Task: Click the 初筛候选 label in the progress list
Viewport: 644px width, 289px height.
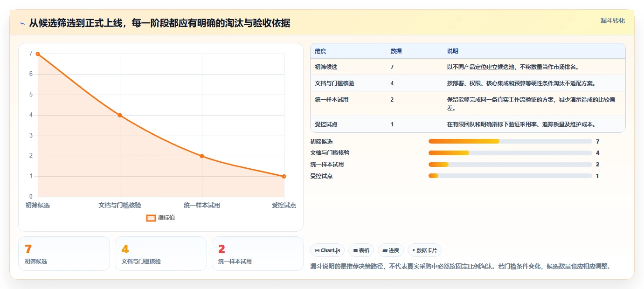Action: point(321,141)
